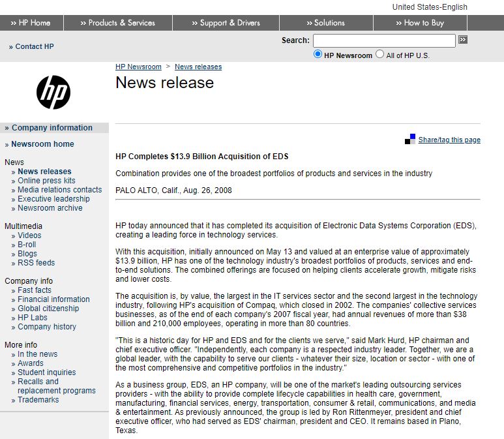Click the News sidebar heading
Image resolution: width=504 pixels, height=439 pixels.
pyautogui.click(x=14, y=162)
